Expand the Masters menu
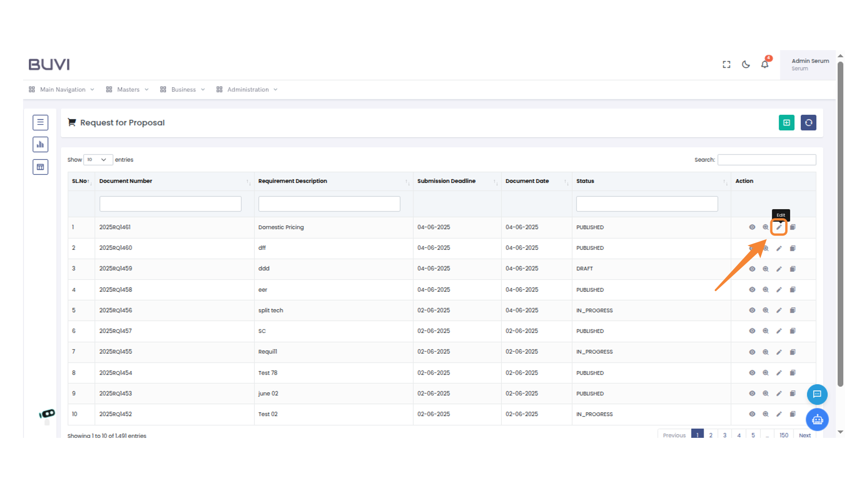The height and width of the screenshot is (488, 868). (x=128, y=89)
